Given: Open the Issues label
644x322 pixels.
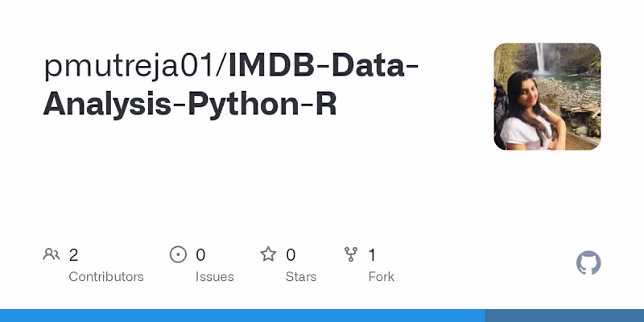Looking at the screenshot, I should (x=214, y=277).
